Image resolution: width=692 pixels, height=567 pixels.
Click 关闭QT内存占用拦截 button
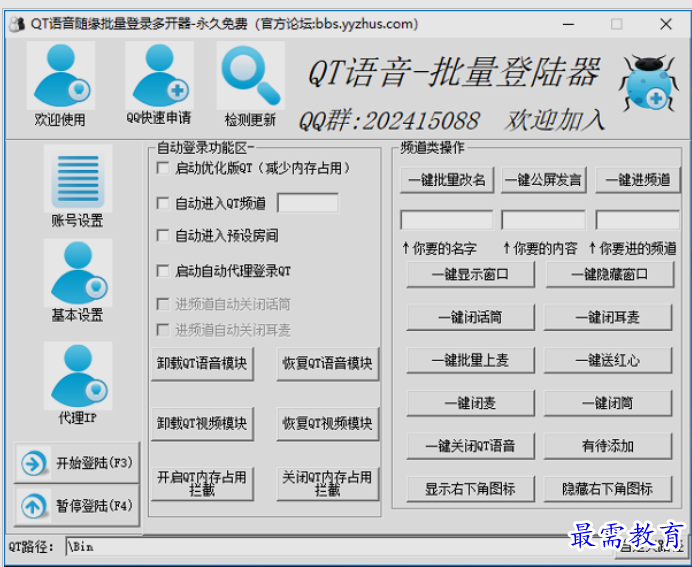[x=328, y=484]
